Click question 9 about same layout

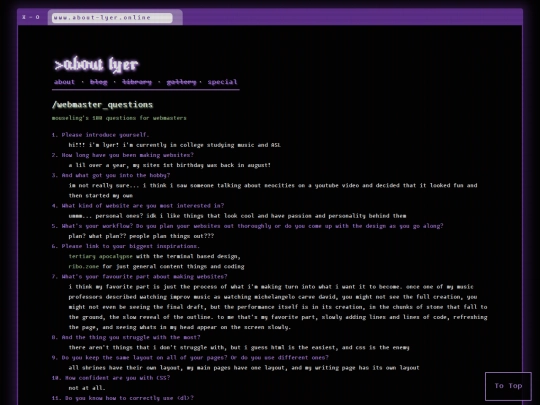point(190,357)
